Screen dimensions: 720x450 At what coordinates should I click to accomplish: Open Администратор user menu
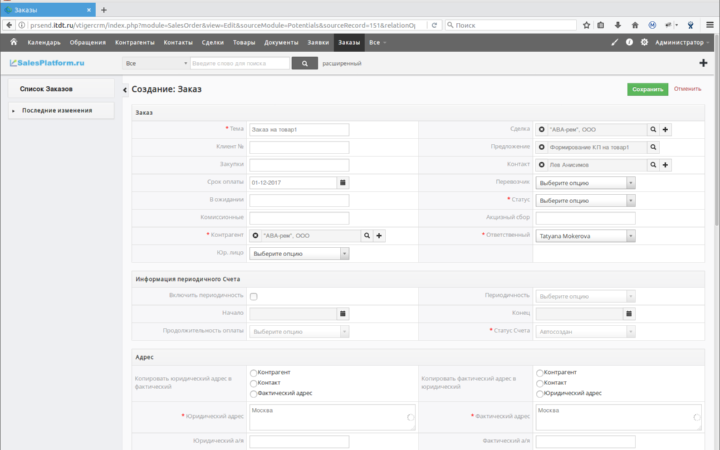coord(682,42)
